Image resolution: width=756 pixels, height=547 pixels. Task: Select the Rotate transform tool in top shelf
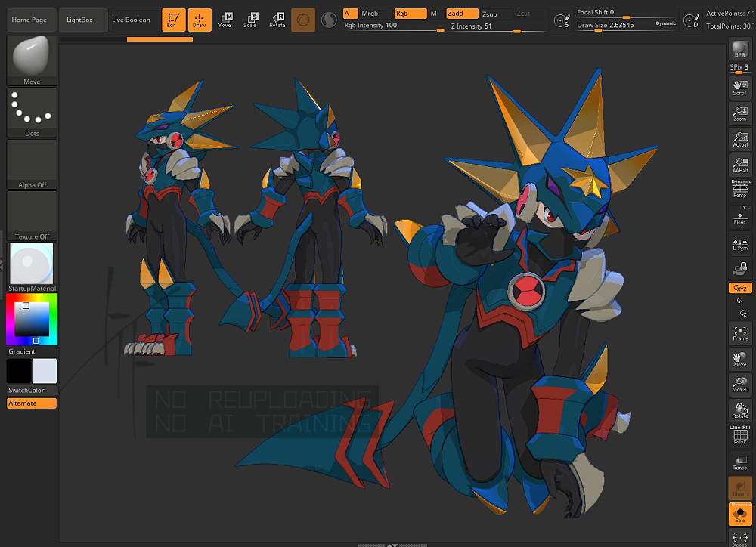pos(277,20)
